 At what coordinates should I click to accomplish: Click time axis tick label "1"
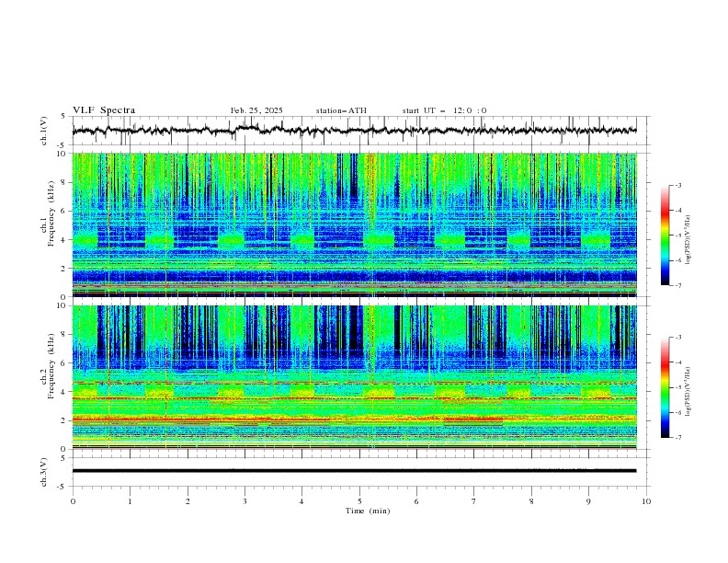[130, 501]
